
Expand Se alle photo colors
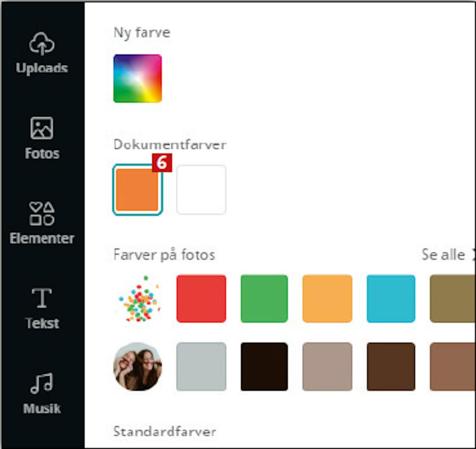point(446,254)
